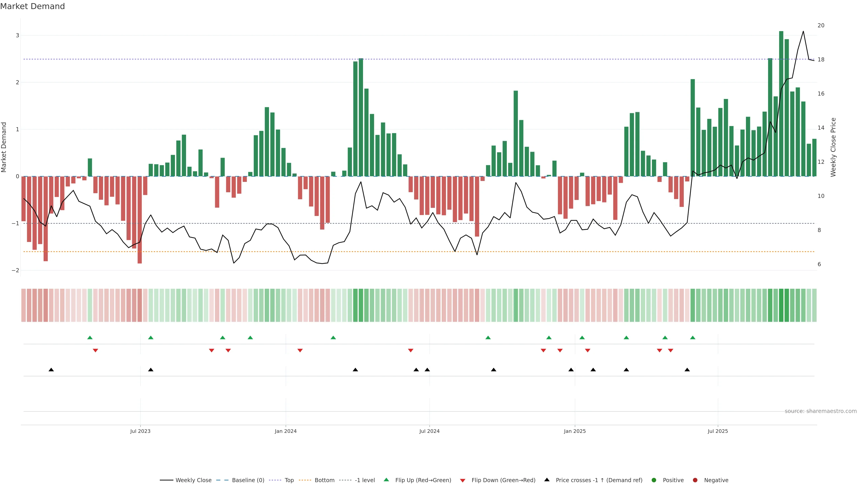Image resolution: width=868 pixels, height=488 pixels.
Task: Hide the -1 level legend entry
Action: point(365,480)
